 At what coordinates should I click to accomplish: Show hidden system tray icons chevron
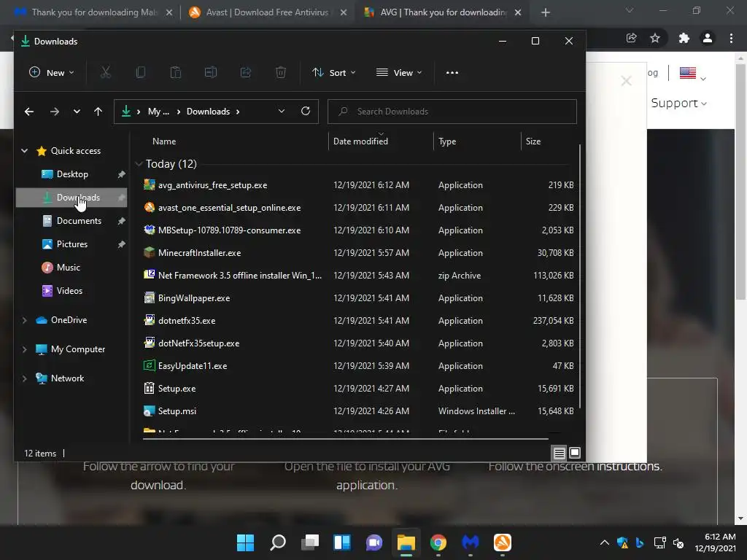(605, 542)
